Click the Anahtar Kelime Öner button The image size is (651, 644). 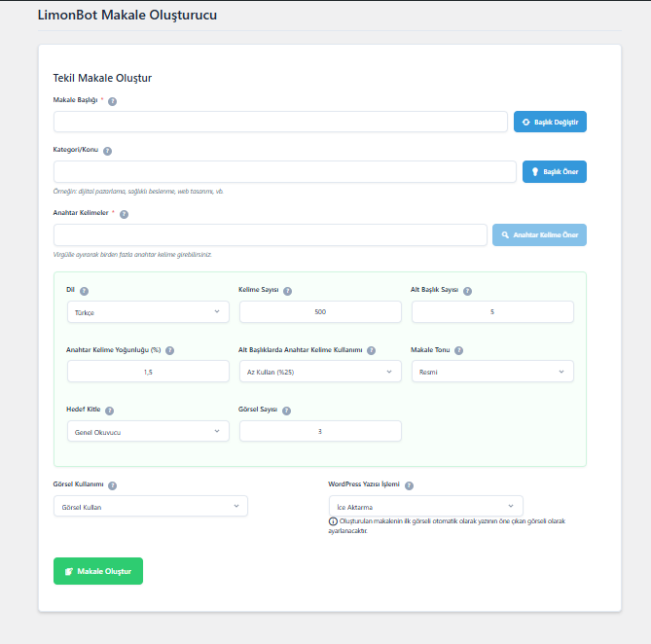(539, 234)
